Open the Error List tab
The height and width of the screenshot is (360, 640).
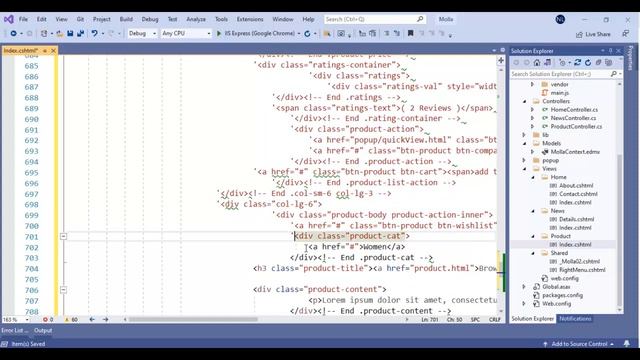point(15,331)
